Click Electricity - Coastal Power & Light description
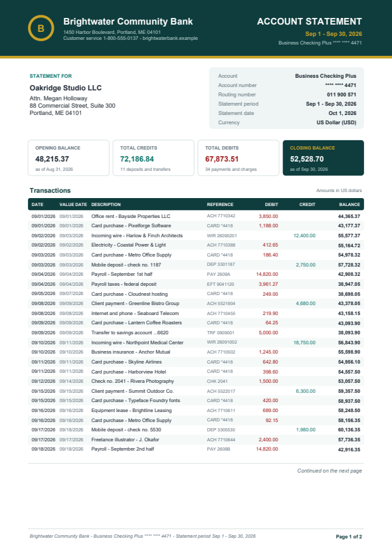Viewport: 392px width, 555px height. [128, 245]
